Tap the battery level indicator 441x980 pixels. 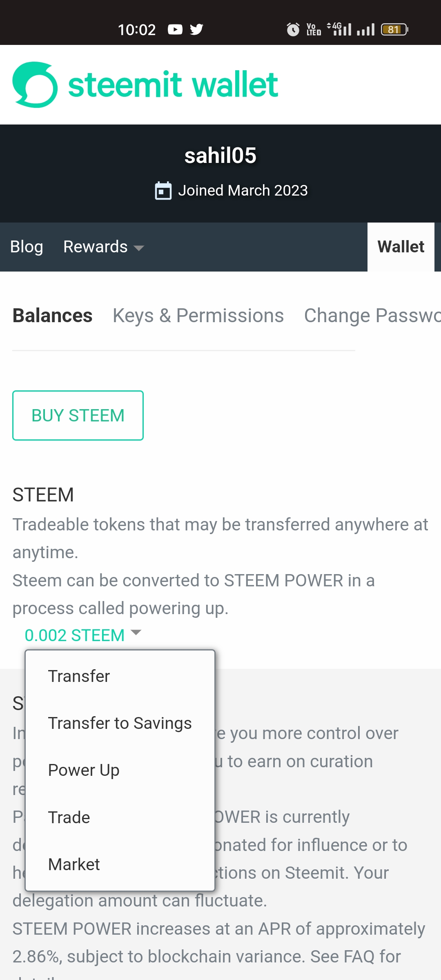tap(394, 29)
